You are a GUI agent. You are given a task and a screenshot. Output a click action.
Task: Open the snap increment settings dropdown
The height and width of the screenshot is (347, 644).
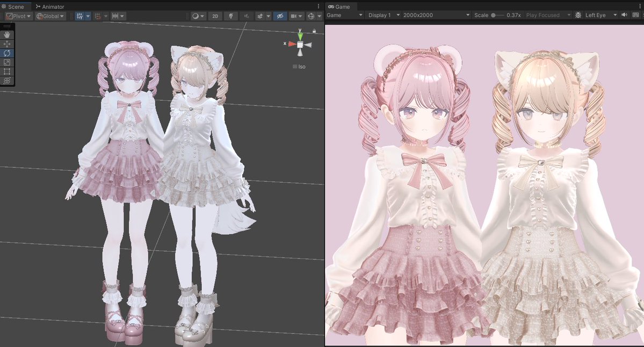[x=118, y=16]
